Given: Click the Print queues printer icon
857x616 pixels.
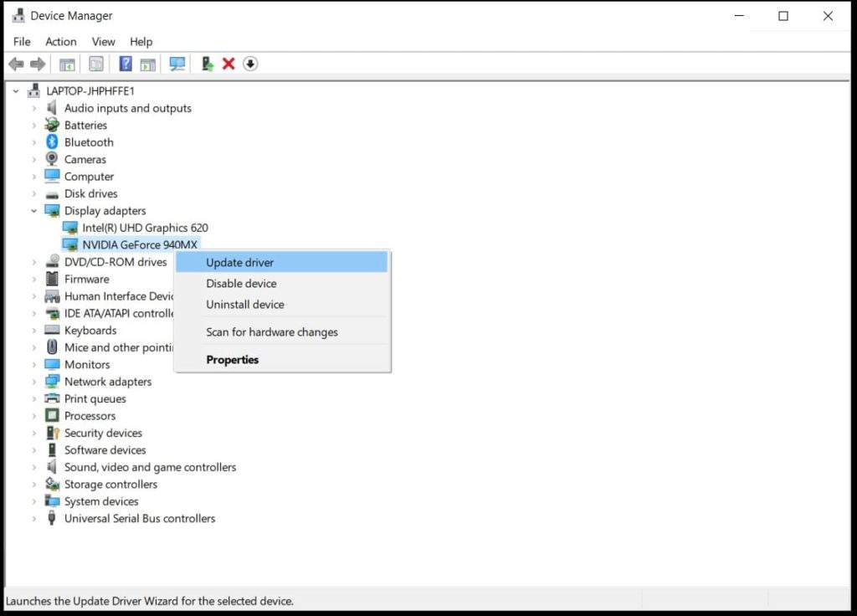Looking at the screenshot, I should click(x=52, y=398).
